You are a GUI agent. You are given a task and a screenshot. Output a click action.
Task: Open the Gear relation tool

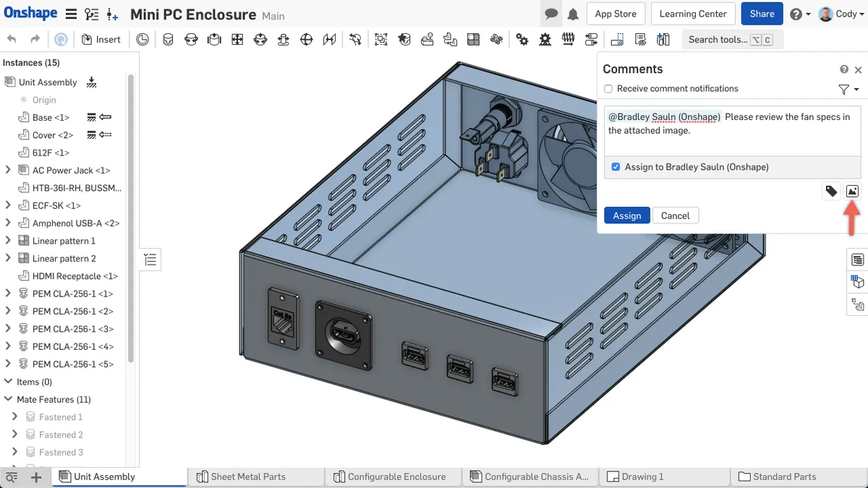523,39
